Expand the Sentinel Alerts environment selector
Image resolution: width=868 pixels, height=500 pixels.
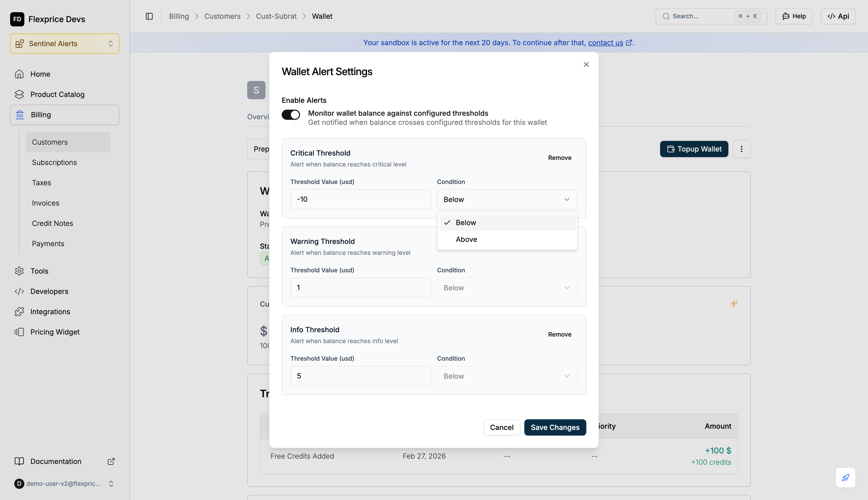point(64,44)
